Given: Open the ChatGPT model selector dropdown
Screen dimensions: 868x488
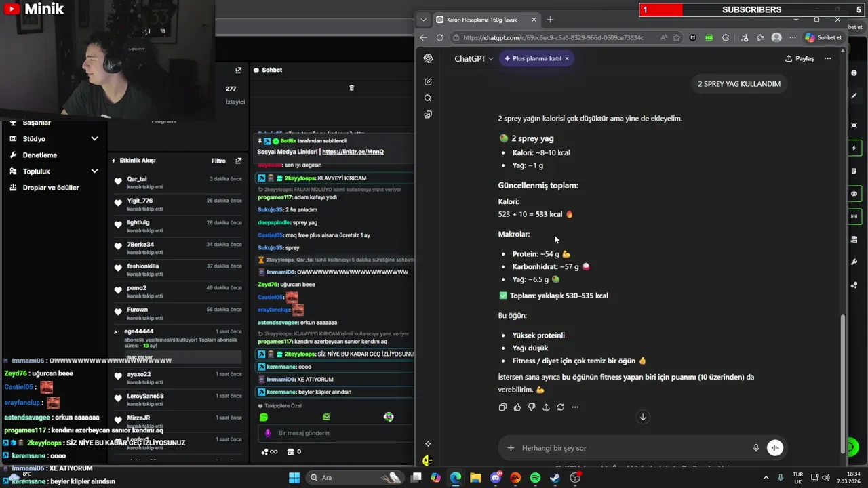Looking at the screenshot, I should pyautogui.click(x=474, y=59).
